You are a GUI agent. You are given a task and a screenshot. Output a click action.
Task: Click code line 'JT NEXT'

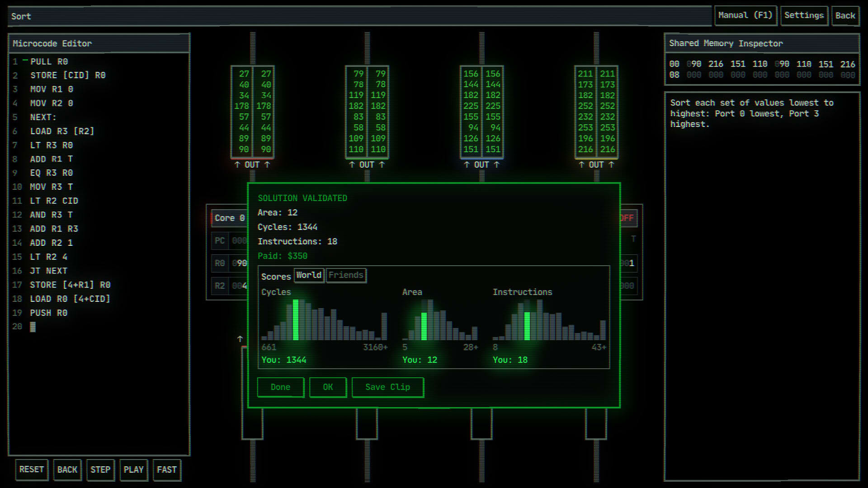(49, 271)
